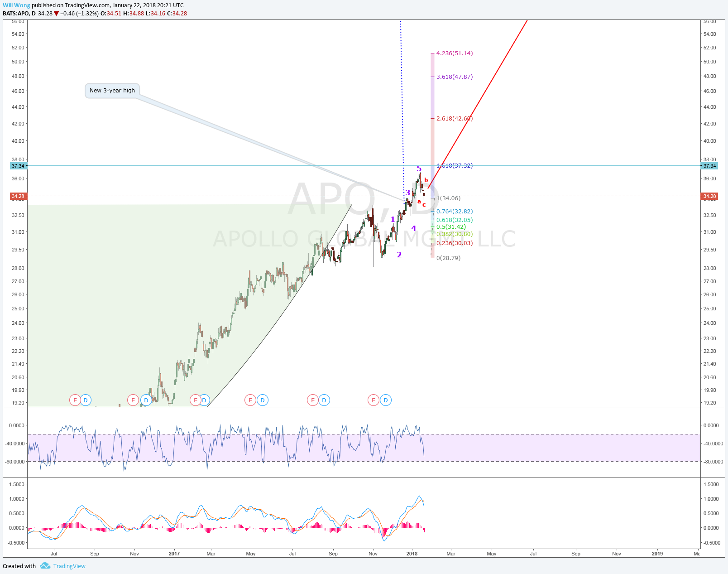Click the 1.5000 value on the right MACD axis
728x574 pixels.
click(711, 484)
